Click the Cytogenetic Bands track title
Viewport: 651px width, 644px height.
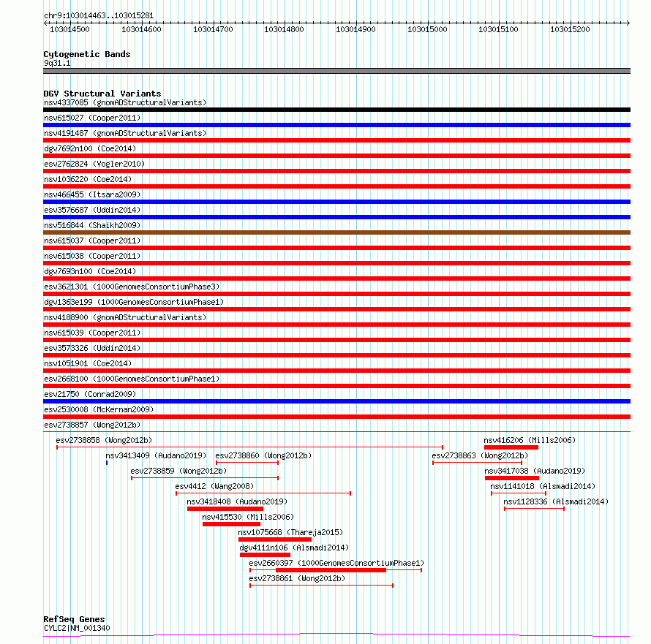click(87, 54)
